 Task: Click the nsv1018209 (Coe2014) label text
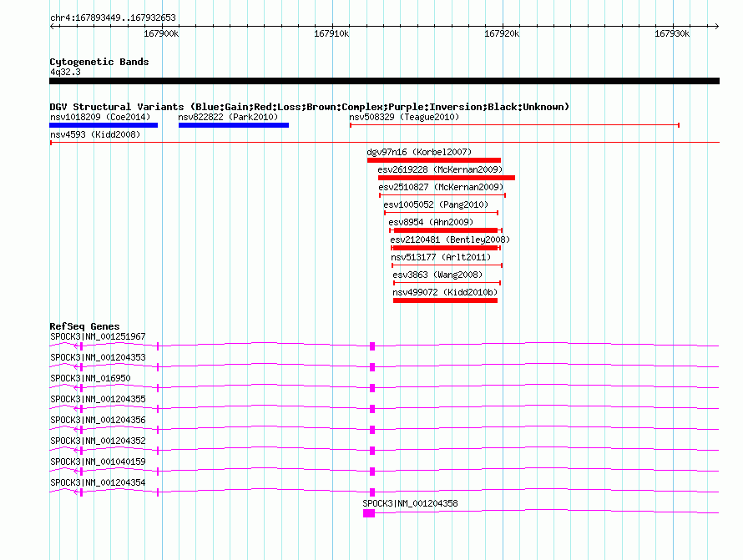(x=100, y=117)
